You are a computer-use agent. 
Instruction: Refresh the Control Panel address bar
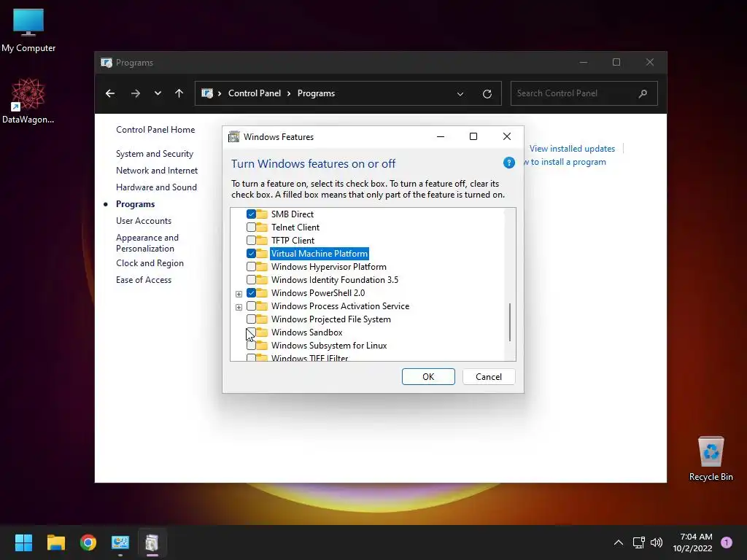(x=487, y=94)
